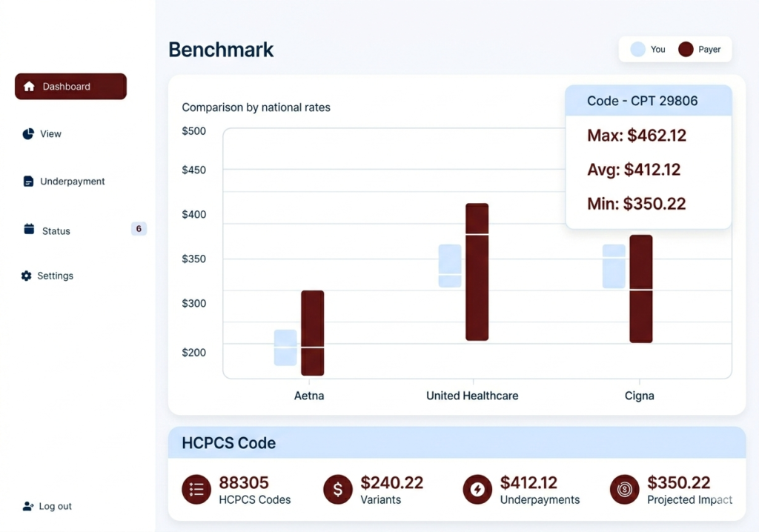
Task: Click the dark red Payer legend swatch
Action: [x=686, y=50]
